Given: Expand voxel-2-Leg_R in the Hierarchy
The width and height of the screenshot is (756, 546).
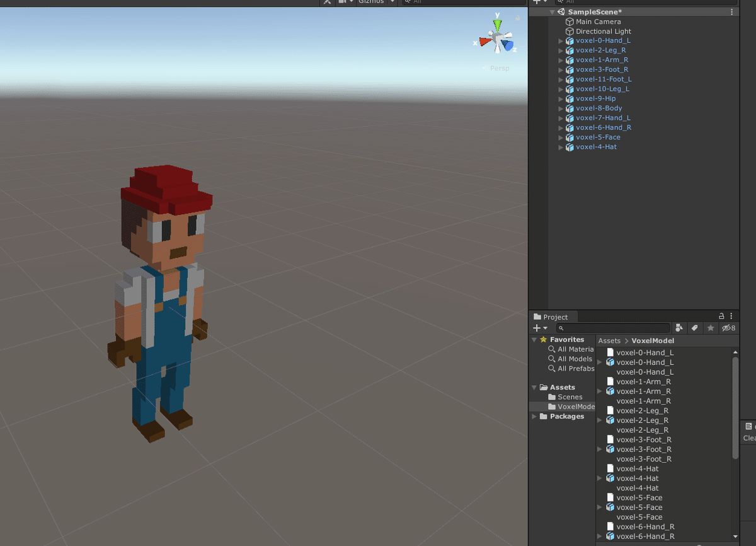Looking at the screenshot, I should [561, 50].
